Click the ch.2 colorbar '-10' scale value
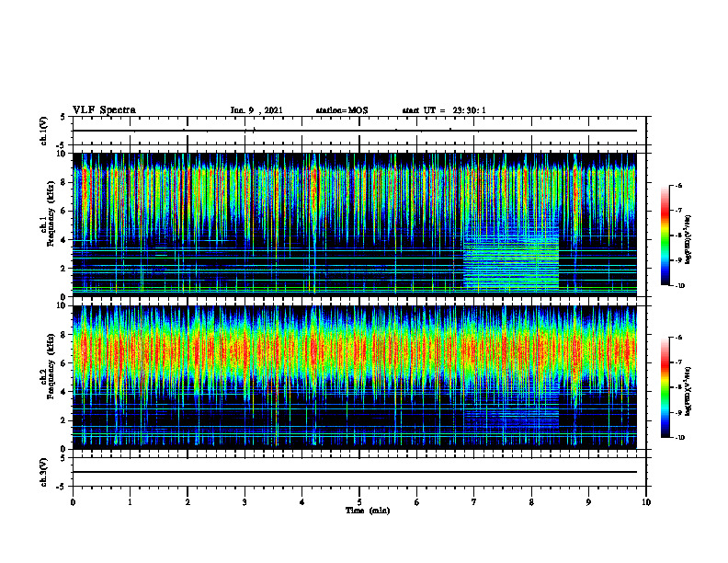 680,438
